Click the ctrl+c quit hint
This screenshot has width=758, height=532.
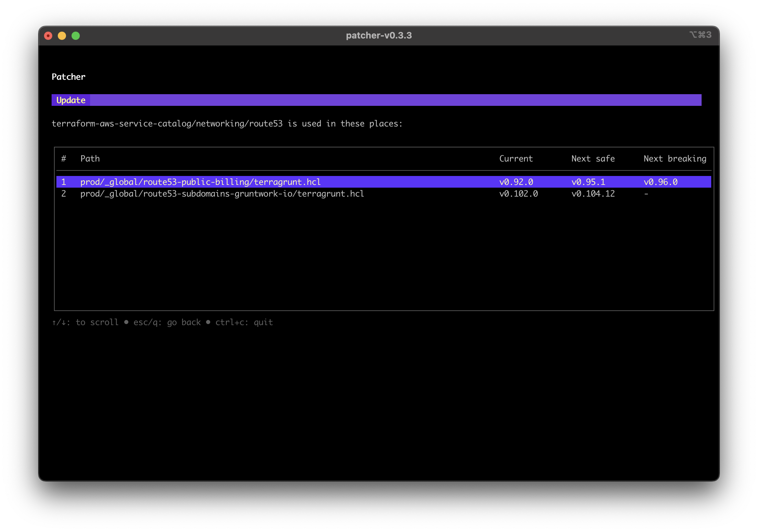point(244,322)
